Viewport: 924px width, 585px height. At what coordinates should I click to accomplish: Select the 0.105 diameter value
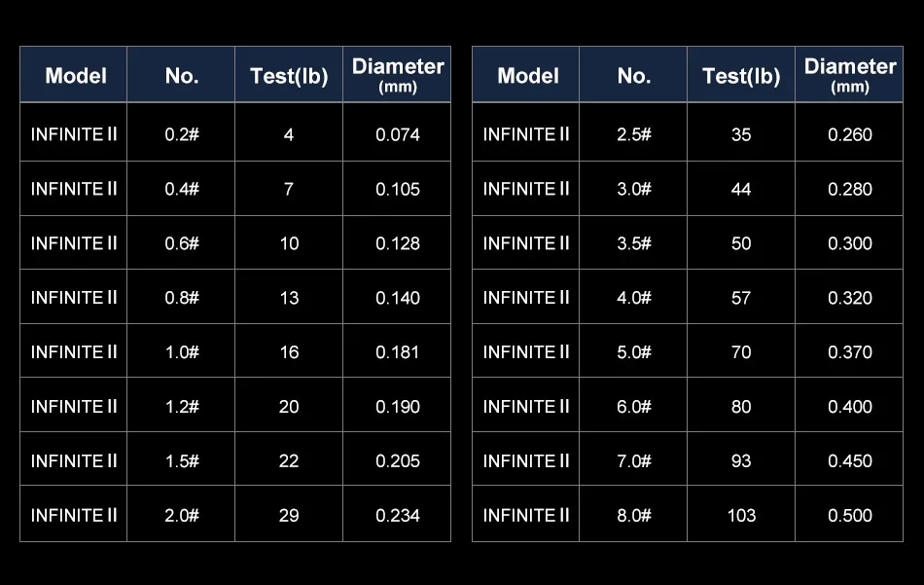(398, 189)
